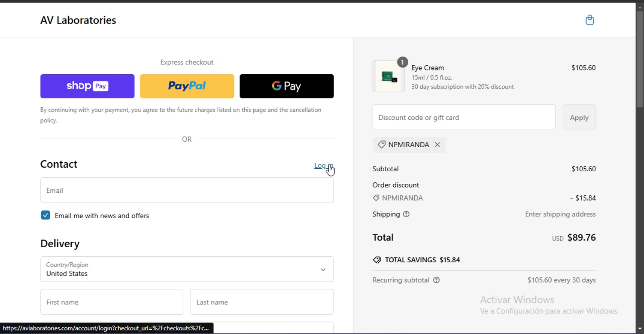Click the '– $15.84' discount amount
The width and height of the screenshot is (644, 334).
click(583, 198)
